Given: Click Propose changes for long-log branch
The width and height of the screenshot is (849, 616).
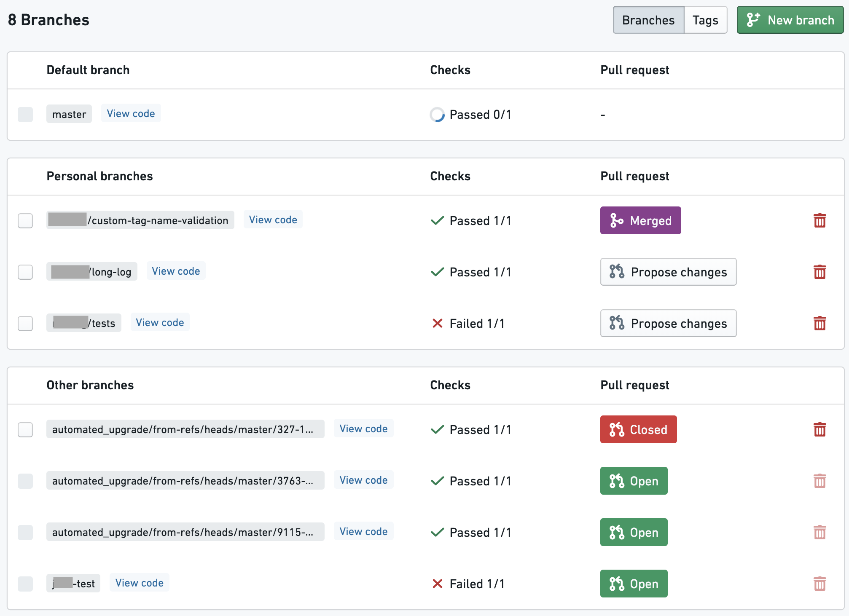Looking at the screenshot, I should click(x=668, y=272).
